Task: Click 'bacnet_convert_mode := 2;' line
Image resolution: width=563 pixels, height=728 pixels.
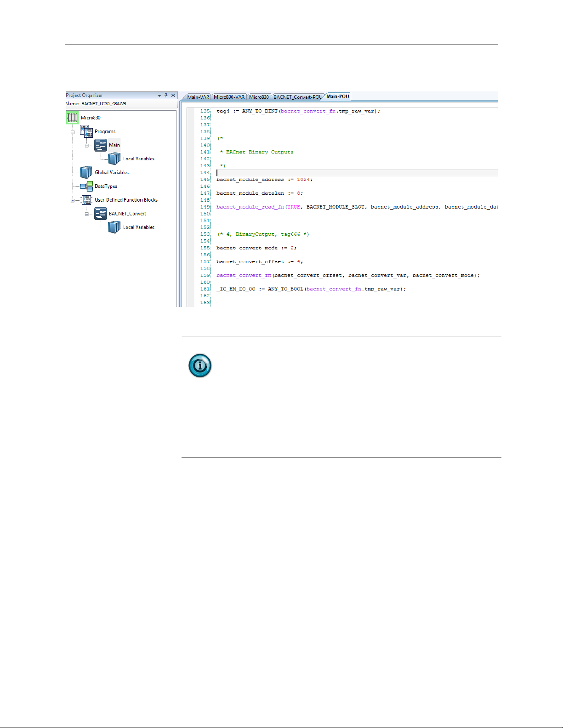Action: pyautogui.click(x=256, y=248)
